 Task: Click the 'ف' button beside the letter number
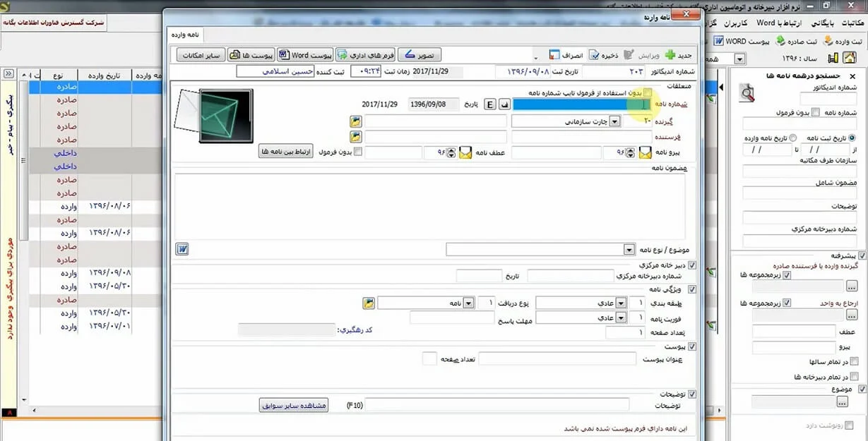tap(504, 104)
